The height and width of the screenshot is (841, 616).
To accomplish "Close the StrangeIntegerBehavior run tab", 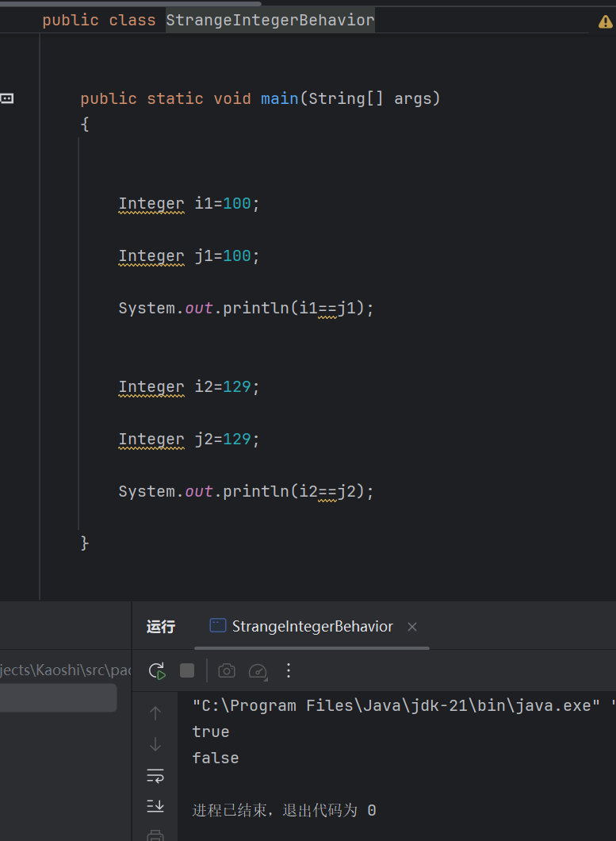I will (x=411, y=627).
